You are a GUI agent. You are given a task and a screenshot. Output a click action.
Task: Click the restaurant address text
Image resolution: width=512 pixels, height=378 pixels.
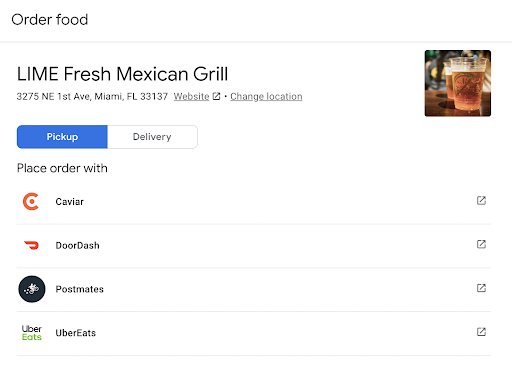click(x=92, y=96)
